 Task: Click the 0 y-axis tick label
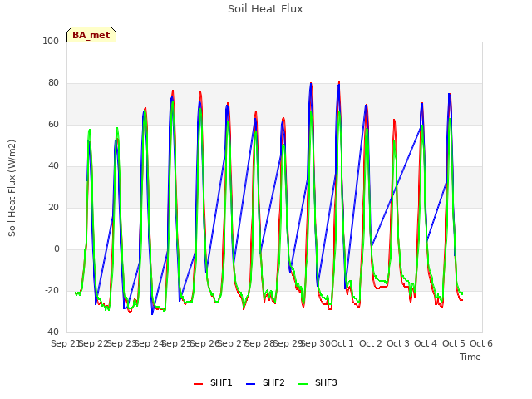[57, 249]
